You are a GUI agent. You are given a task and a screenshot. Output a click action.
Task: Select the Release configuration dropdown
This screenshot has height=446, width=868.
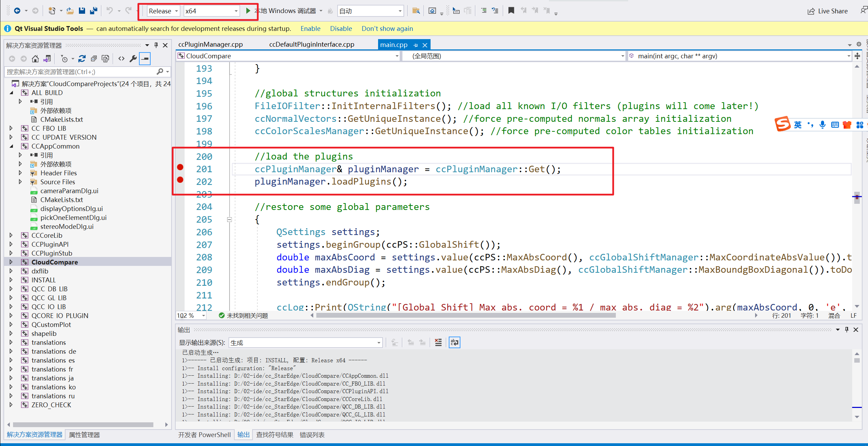pyautogui.click(x=161, y=10)
